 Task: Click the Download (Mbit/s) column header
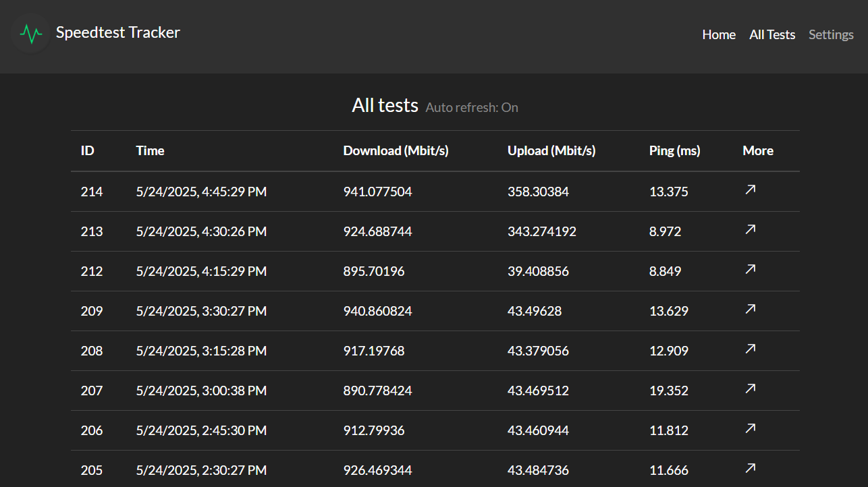(396, 150)
